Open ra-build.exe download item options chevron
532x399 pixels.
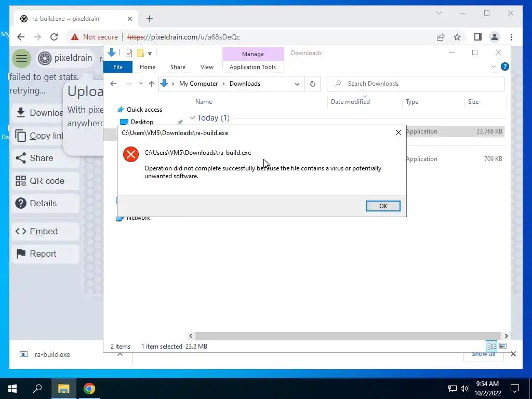(x=120, y=354)
